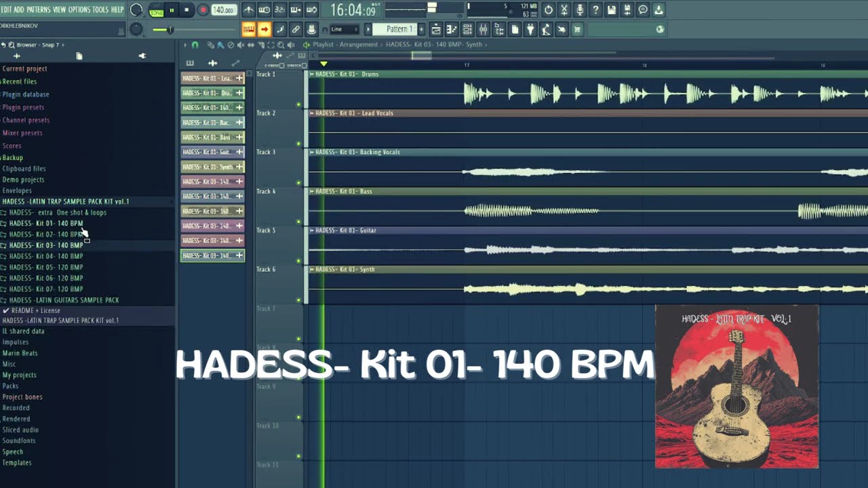Select the Kit 01- Synth clip in picker
The height and width of the screenshot is (488, 868).
pyautogui.click(x=212, y=167)
